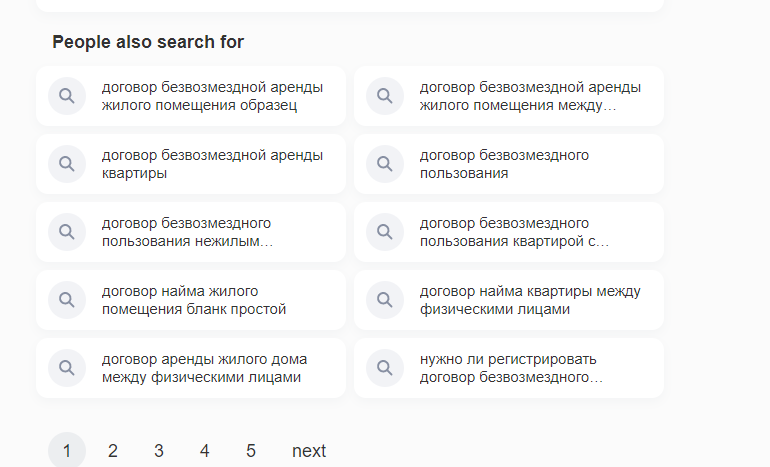Click search icon beside 'помещения бланк простой'
The height and width of the screenshot is (467, 770).
coord(67,300)
